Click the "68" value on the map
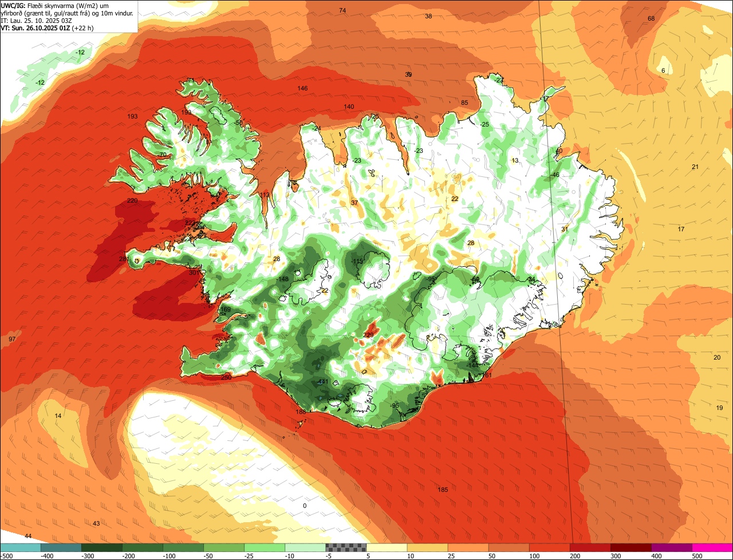Viewport: 733px width, 560px height. (x=651, y=18)
